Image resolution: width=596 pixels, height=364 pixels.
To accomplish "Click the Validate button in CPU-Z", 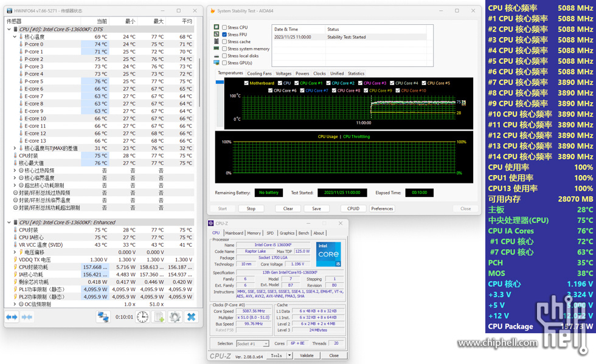I will point(307,355).
